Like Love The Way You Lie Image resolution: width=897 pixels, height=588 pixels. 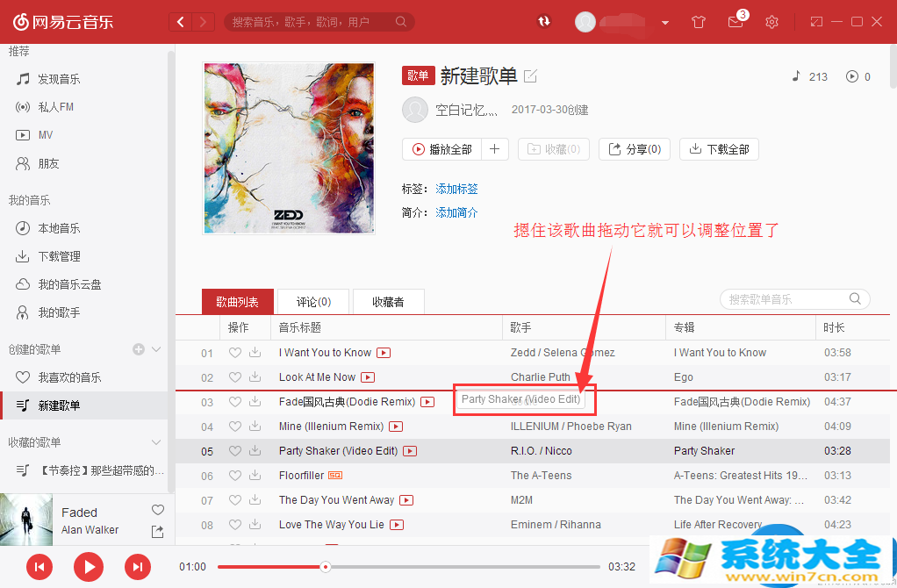235,525
